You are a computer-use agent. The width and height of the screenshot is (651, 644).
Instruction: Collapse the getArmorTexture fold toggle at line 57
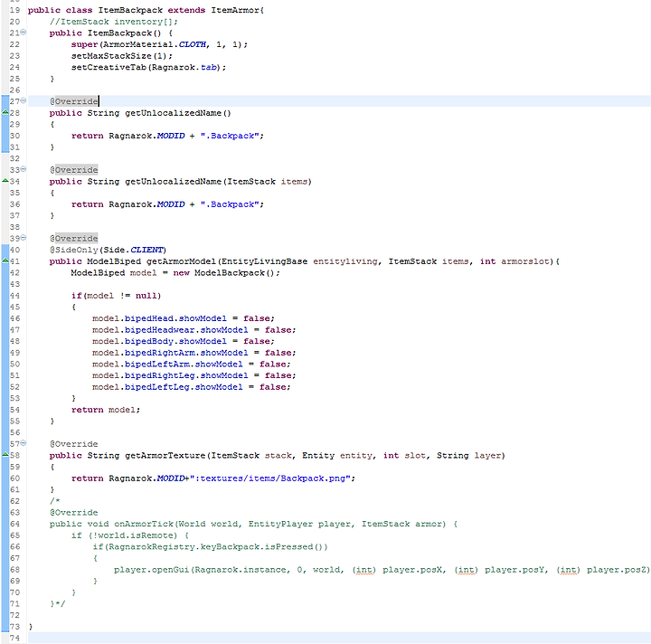pyautogui.click(x=24, y=443)
